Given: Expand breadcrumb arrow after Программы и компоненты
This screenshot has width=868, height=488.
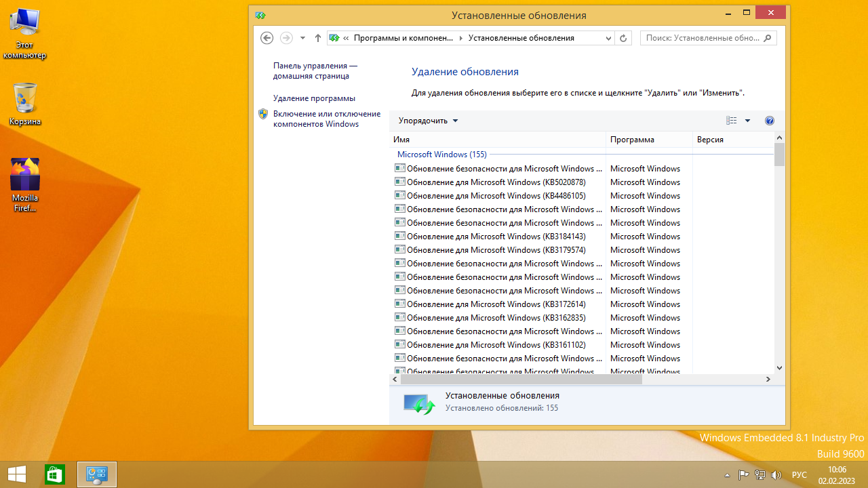Looking at the screenshot, I should pos(461,38).
